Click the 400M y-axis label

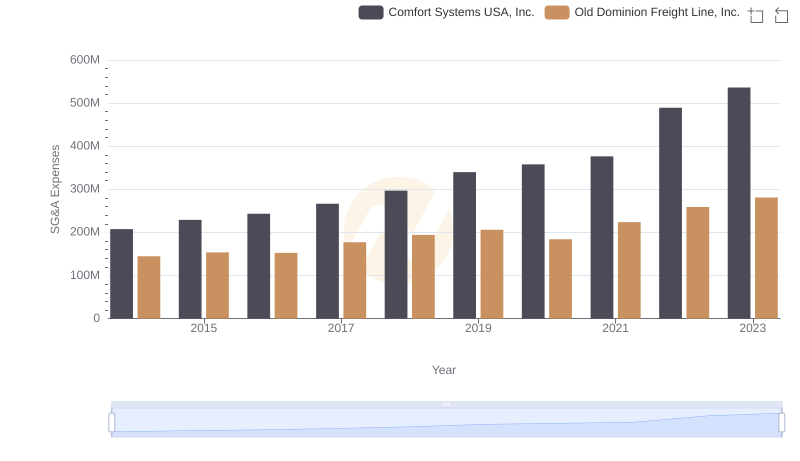click(85, 146)
